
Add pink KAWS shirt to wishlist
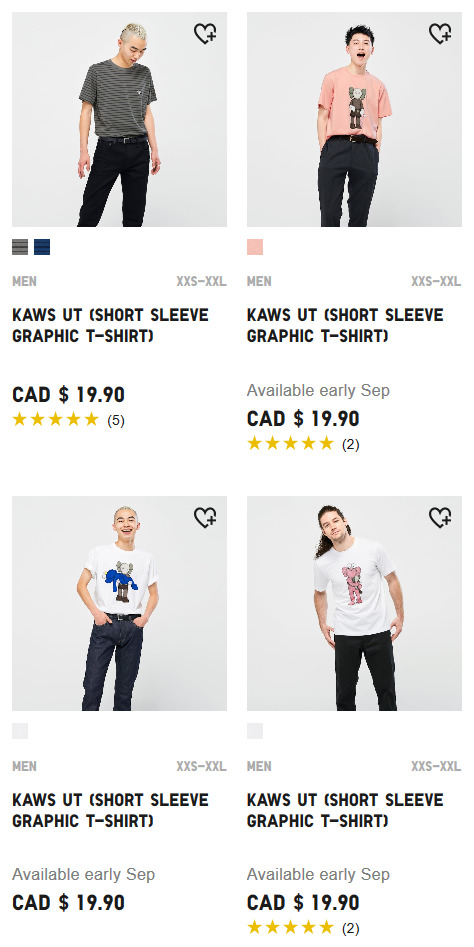(440, 33)
